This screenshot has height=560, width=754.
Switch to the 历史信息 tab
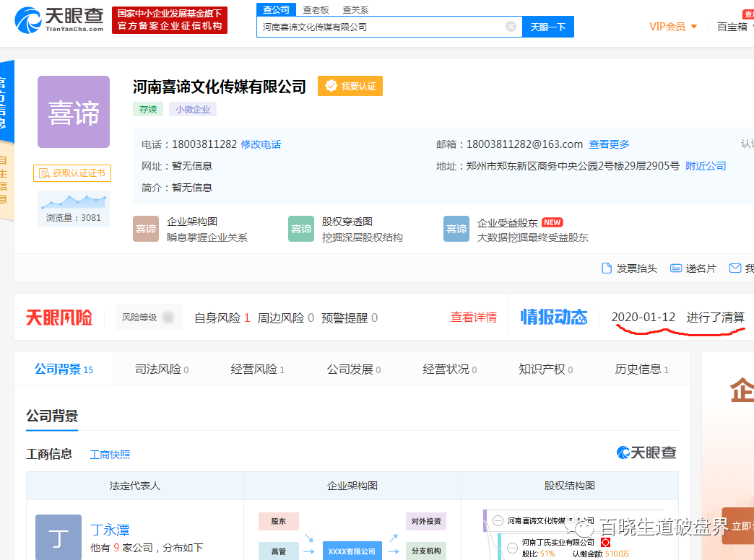(x=641, y=369)
